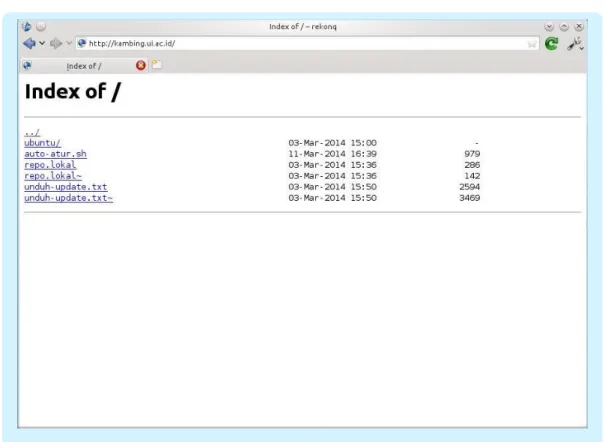Open the parent directory link ../
Viewport: 605px width, 442px height.
pyautogui.click(x=32, y=132)
